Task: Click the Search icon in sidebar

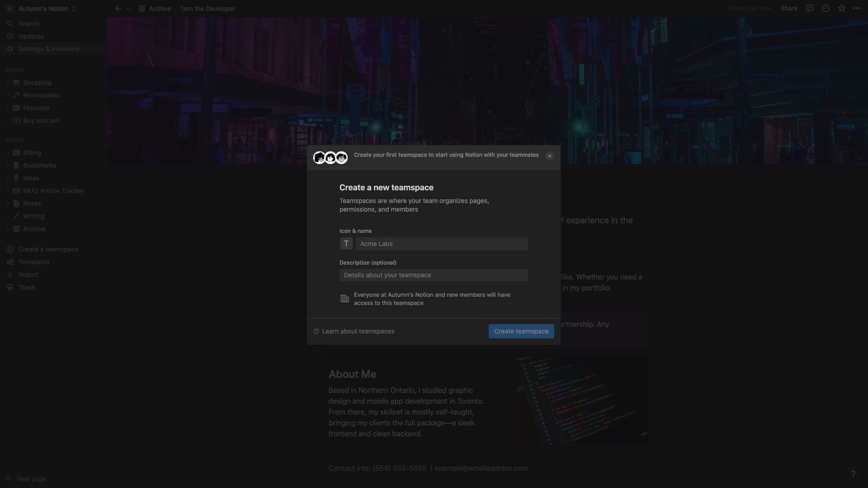Action: pos(10,24)
